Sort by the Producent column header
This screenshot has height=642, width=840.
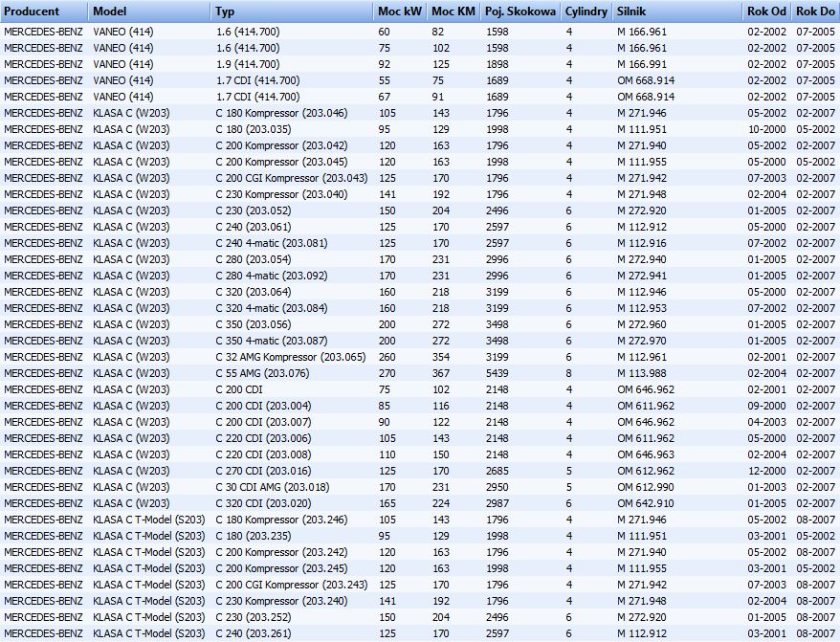point(44,11)
